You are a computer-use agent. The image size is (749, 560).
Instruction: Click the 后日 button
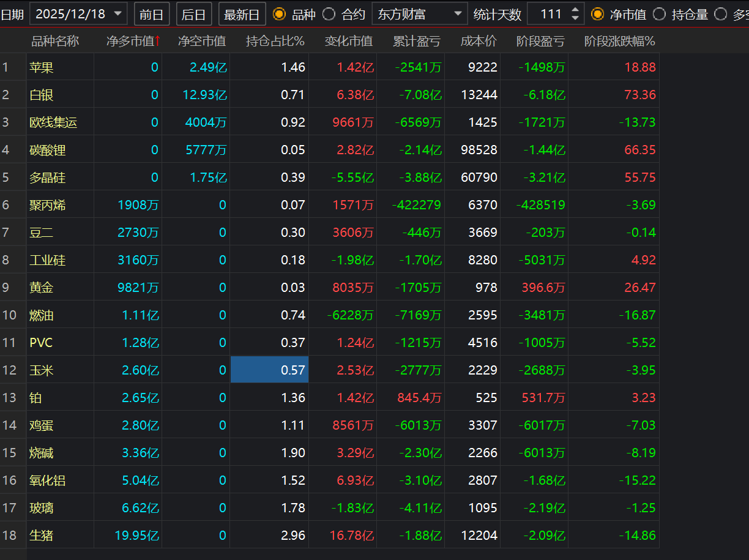click(194, 14)
